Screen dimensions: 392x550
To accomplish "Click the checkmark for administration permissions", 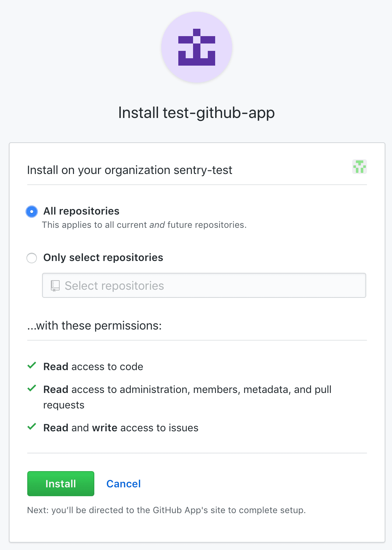I will [31, 388].
